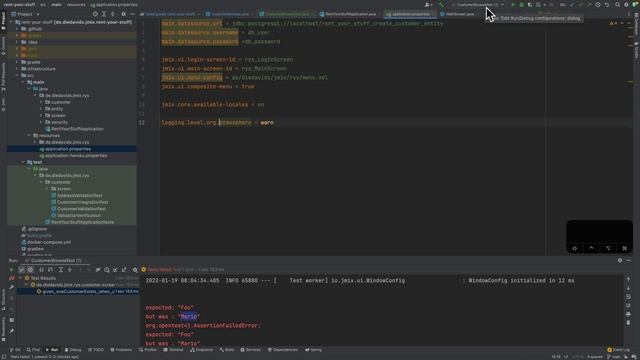Open the Services tool window button

click(x=250, y=350)
